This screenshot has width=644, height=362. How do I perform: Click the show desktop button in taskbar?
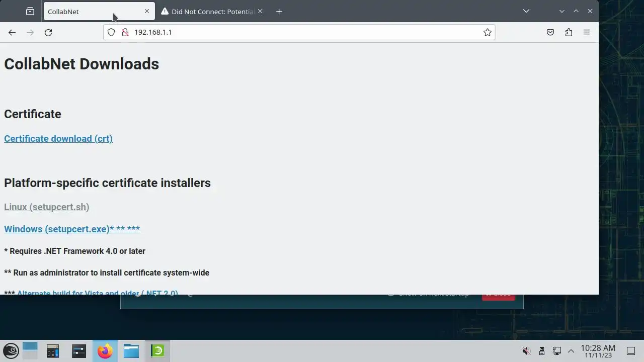click(631, 351)
